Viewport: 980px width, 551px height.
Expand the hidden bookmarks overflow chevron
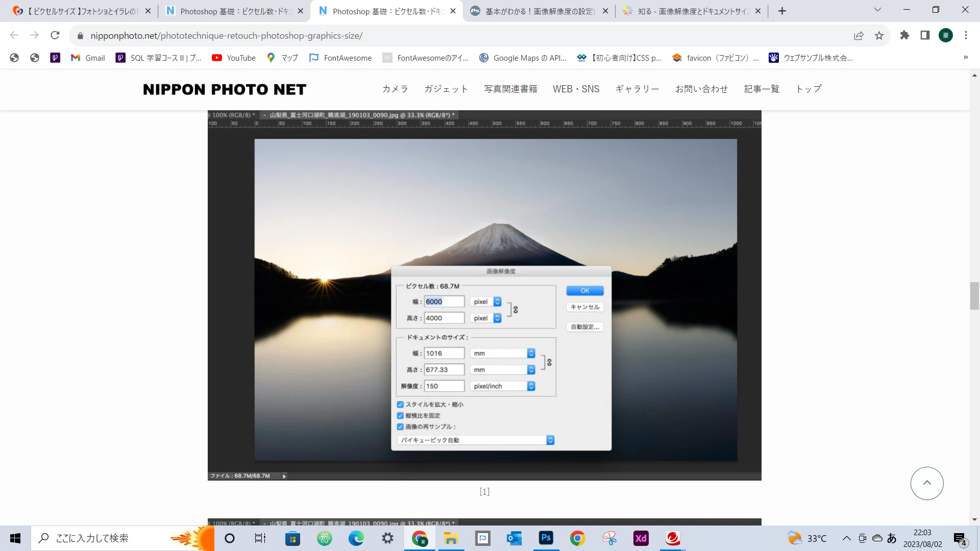pos(965,58)
